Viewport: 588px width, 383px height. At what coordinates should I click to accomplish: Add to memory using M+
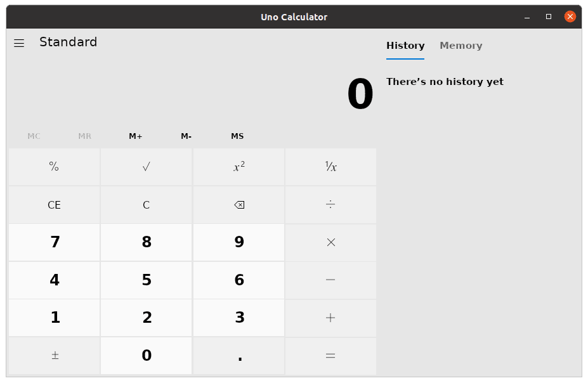coord(134,136)
